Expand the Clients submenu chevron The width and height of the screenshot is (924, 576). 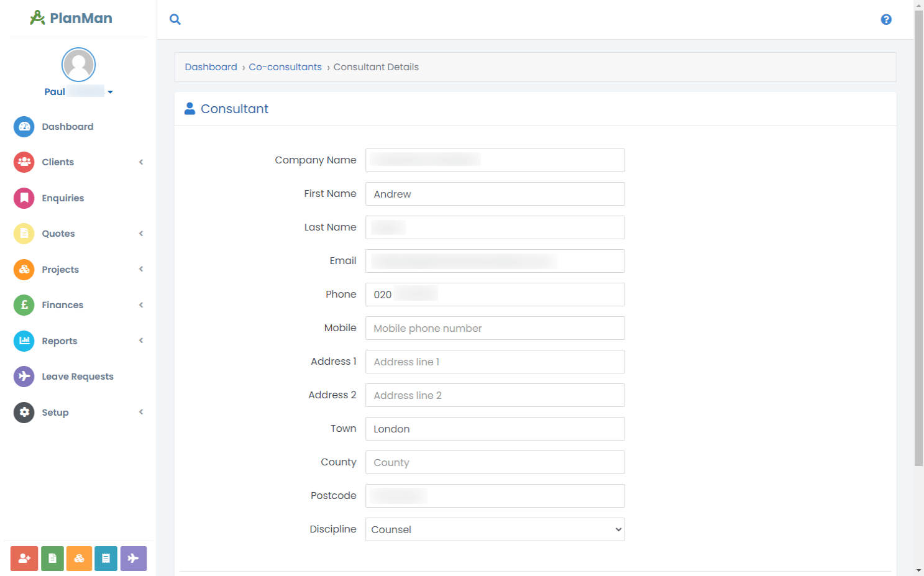click(x=141, y=162)
